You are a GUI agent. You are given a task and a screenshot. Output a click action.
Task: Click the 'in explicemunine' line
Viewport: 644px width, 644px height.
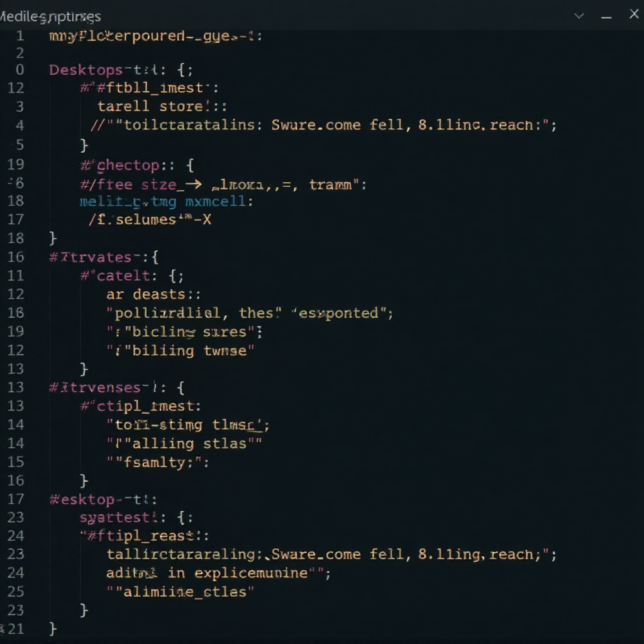point(218,573)
